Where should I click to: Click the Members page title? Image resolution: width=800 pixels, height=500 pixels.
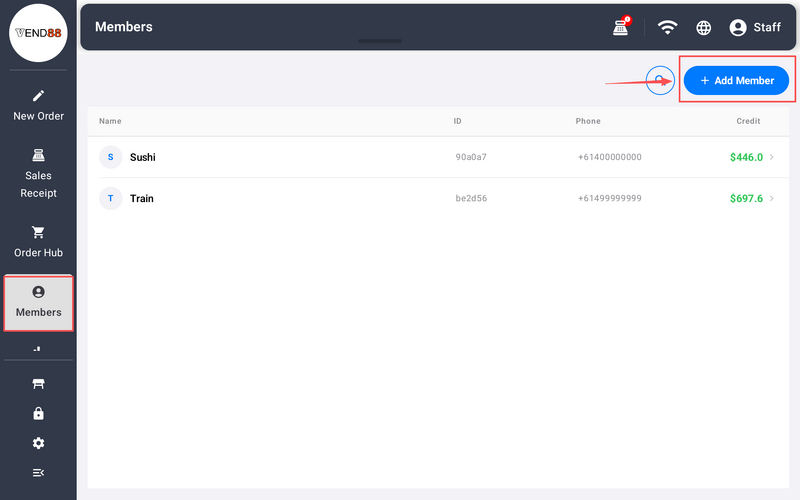pos(123,27)
